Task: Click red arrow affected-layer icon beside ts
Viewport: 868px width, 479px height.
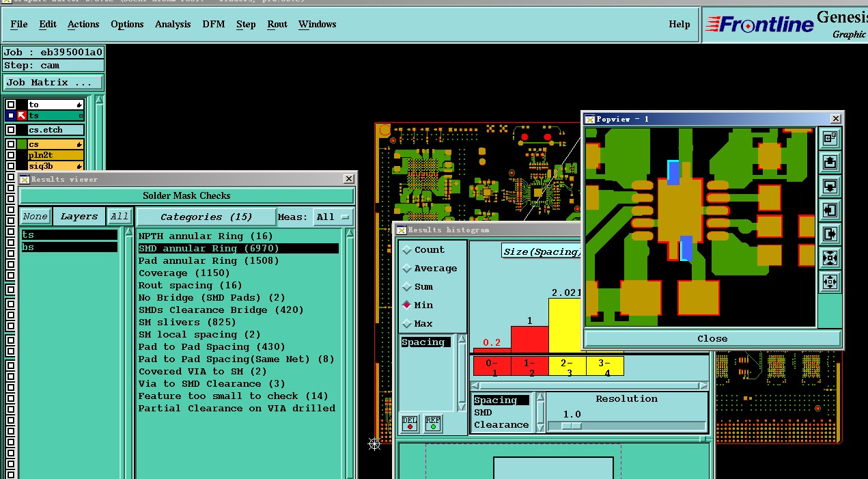Action: 22,116
